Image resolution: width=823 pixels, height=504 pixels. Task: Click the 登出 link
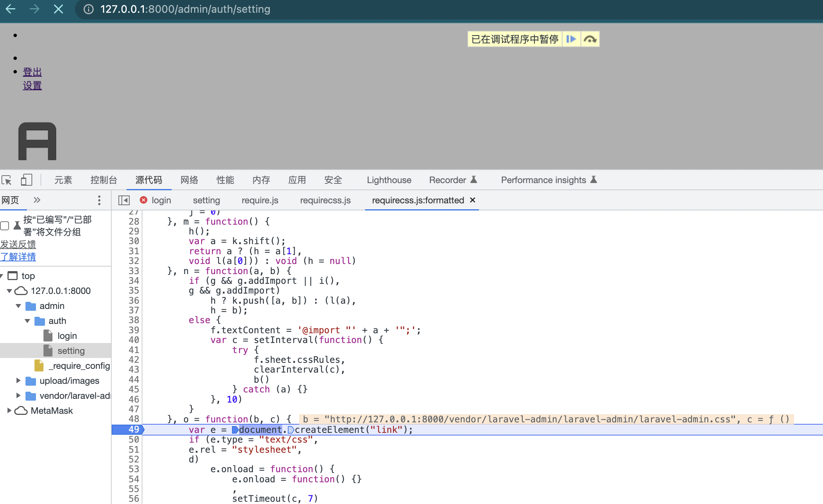point(32,72)
